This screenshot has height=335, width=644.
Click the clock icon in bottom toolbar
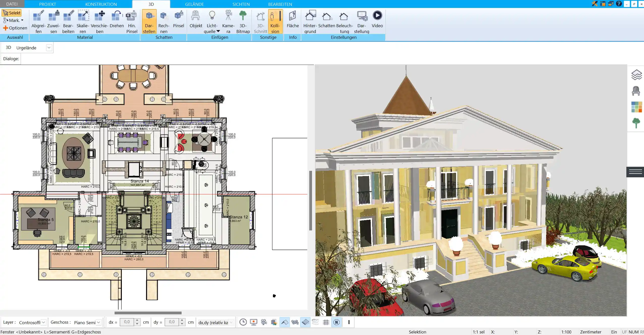(x=243, y=322)
